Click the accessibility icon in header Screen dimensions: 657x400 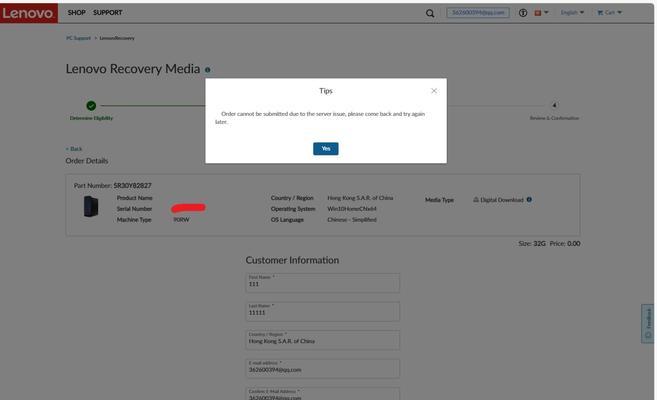coord(523,13)
